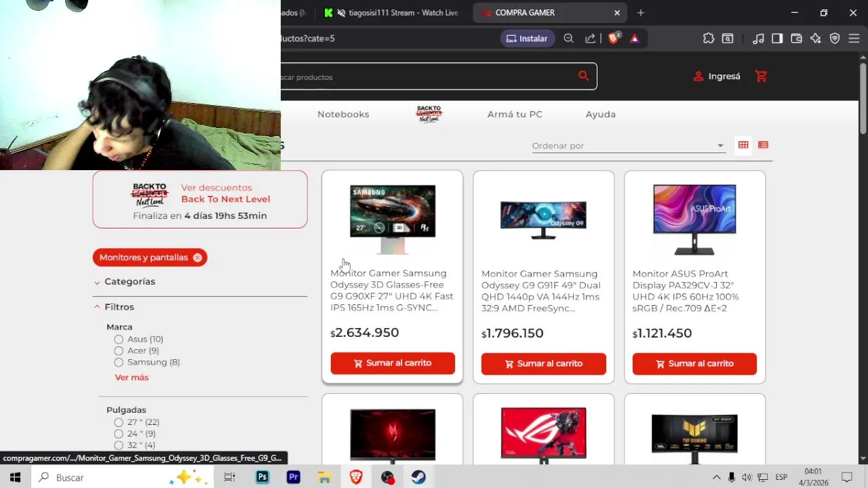Switch to tiagosisi111 Stream tab
The width and height of the screenshot is (868, 488).
[392, 12]
